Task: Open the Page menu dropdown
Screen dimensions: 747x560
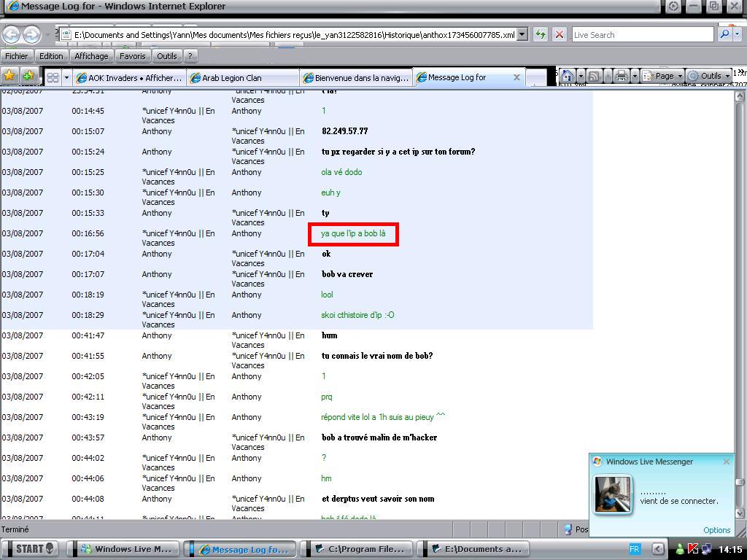Action: (x=662, y=76)
